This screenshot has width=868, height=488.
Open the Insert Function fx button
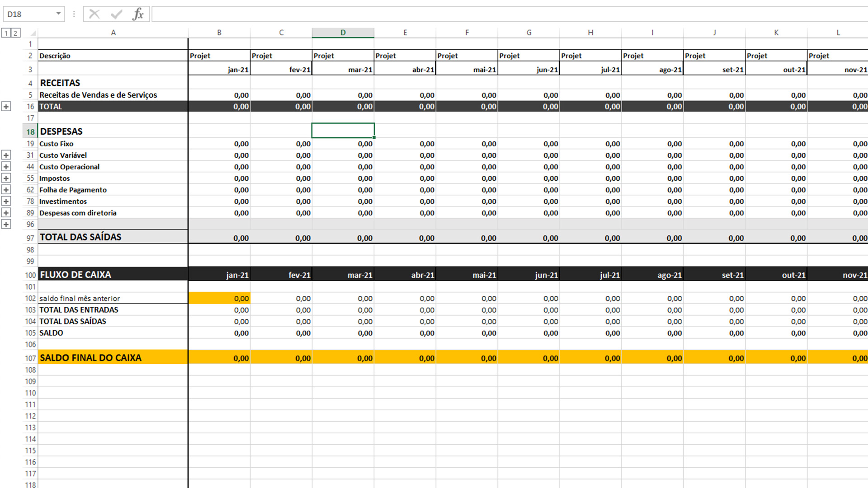point(138,14)
